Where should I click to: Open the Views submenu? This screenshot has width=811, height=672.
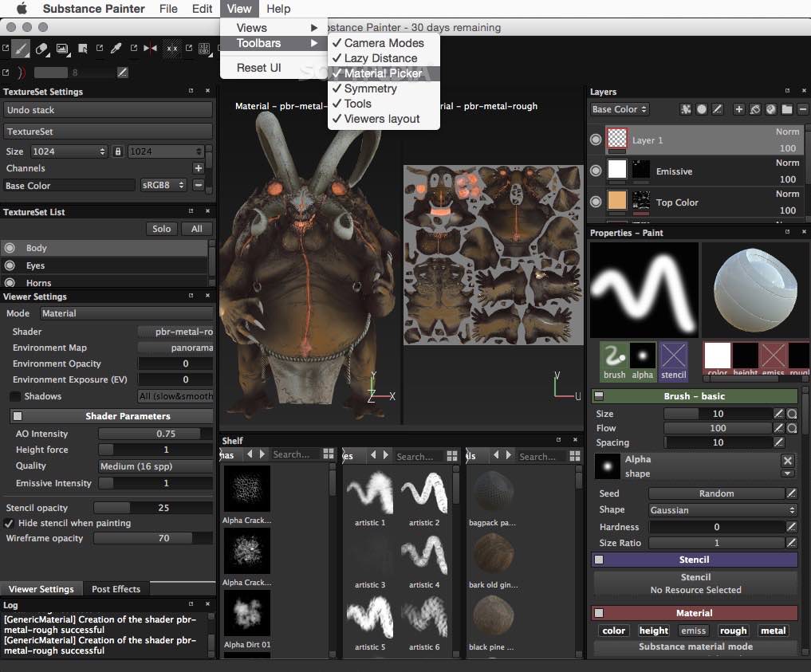point(274,28)
